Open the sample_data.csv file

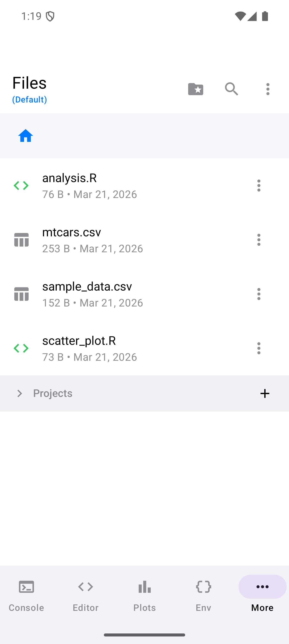(x=87, y=294)
